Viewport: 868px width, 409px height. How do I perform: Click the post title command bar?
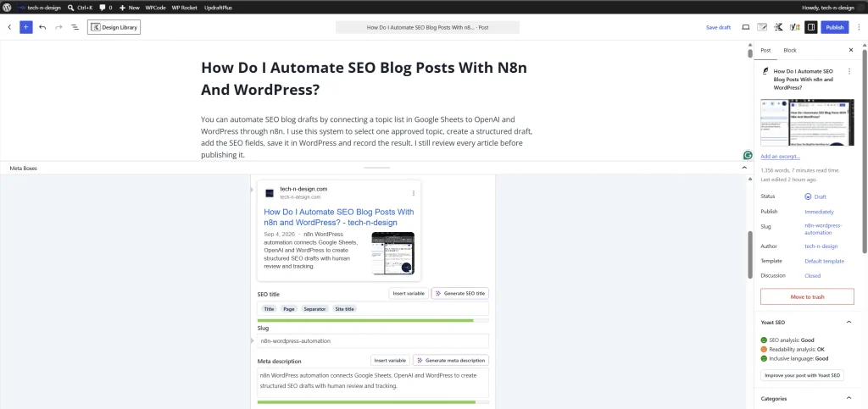click(427, 27)
